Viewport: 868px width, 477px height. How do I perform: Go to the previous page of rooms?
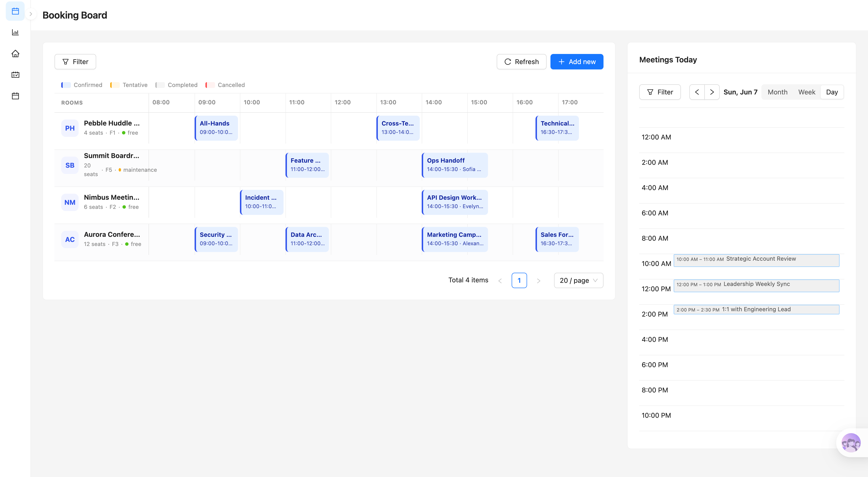click(x=500, y=280)
